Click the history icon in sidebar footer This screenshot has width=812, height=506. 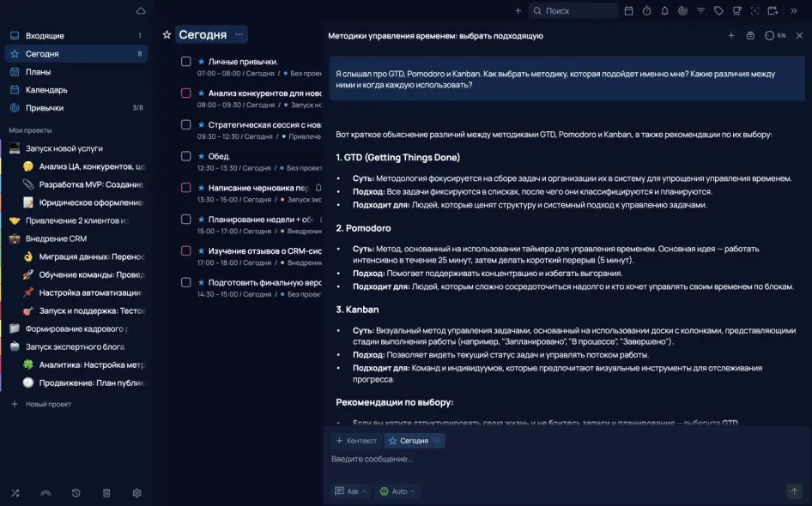coord(76,493)
